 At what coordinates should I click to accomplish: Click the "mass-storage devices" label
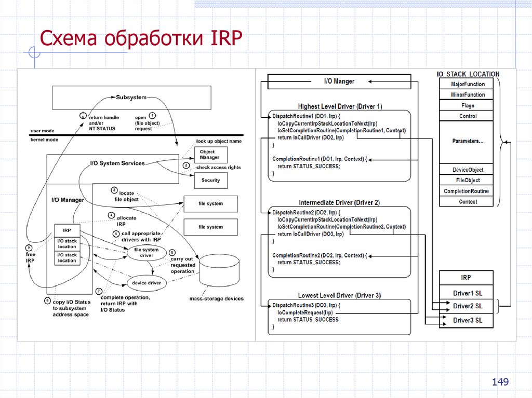[217, 299]
